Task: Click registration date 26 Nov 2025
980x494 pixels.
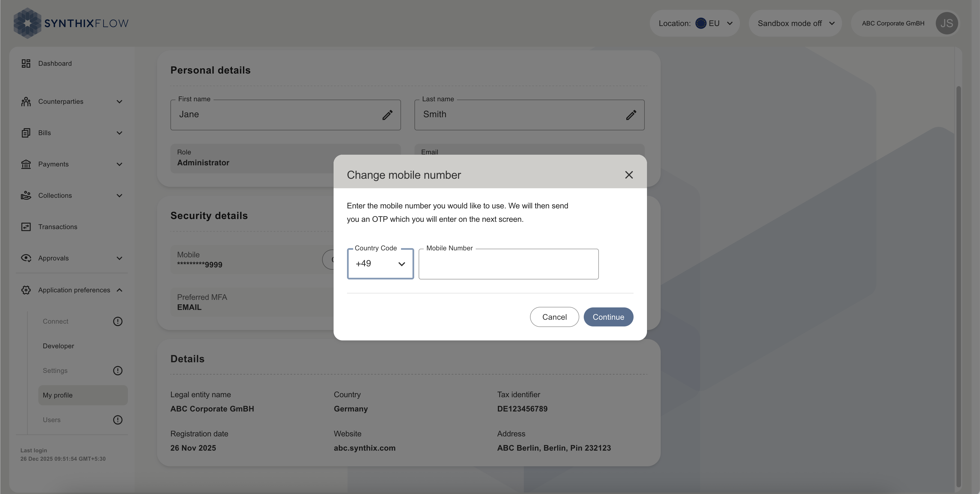Action: point(193,448)
